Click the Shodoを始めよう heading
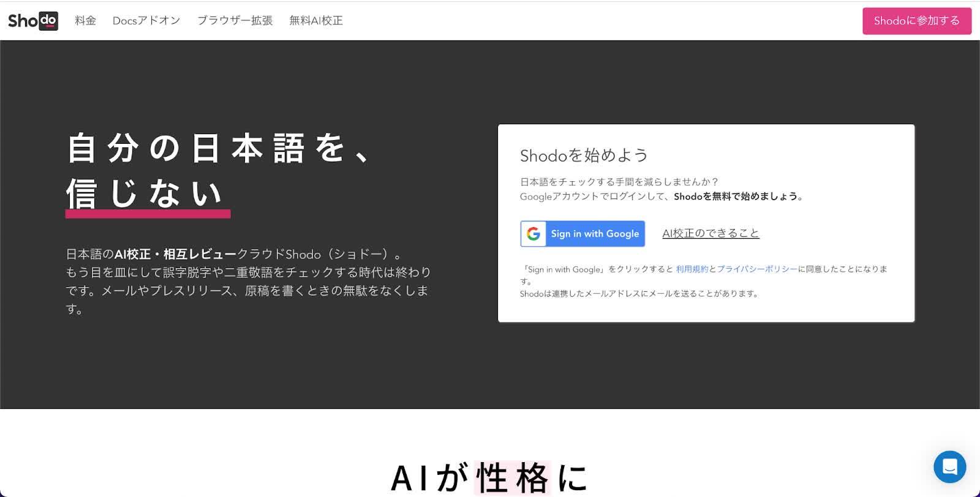The height and width of the screenshot is (497, 980). (584, 155)
